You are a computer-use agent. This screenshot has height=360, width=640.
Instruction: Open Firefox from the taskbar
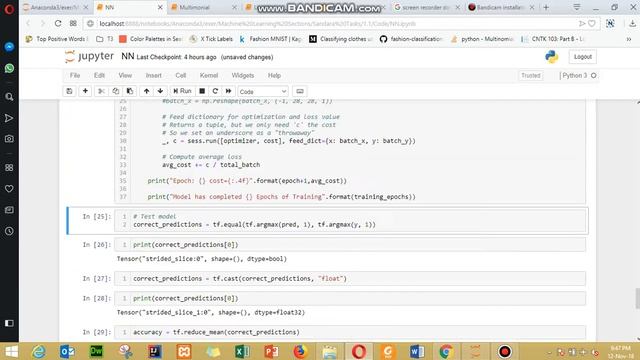300,351
